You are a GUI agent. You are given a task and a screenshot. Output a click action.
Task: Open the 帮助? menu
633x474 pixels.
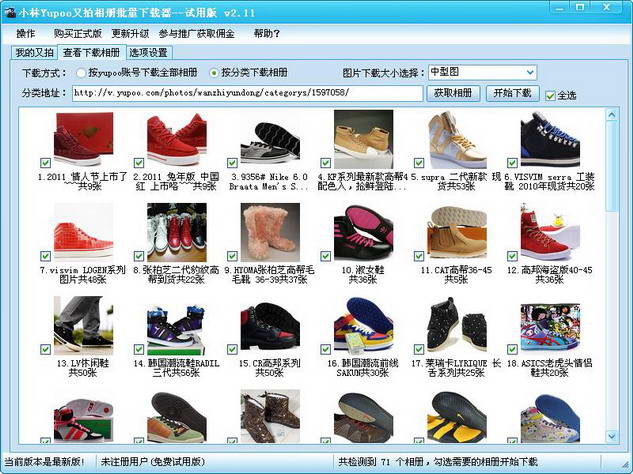[266, 34]
